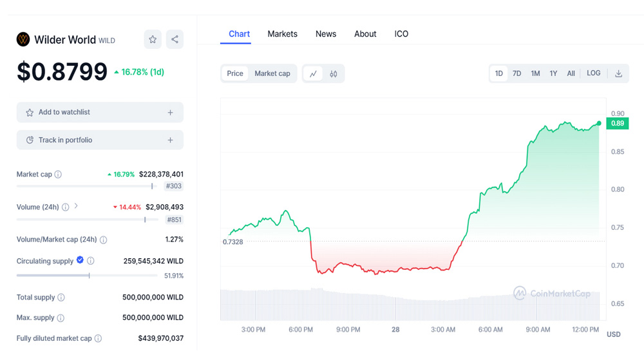644x362 pixels.
Task: Click Market cap rank slider bar
Action: (87, 186)
